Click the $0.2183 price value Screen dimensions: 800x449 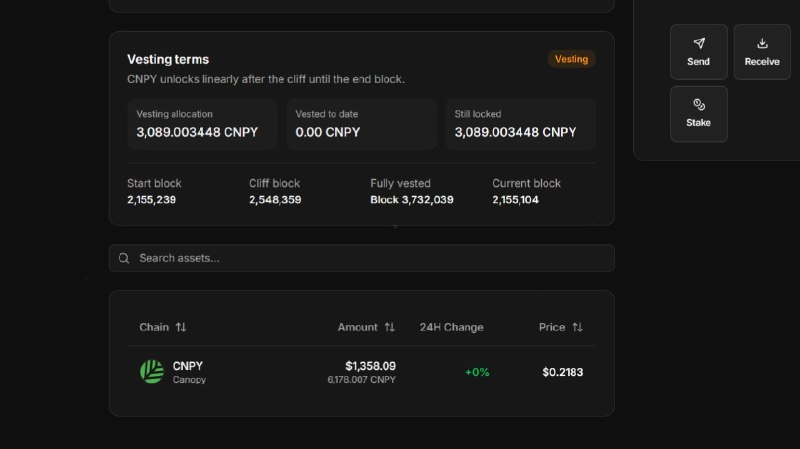(563, 372)
